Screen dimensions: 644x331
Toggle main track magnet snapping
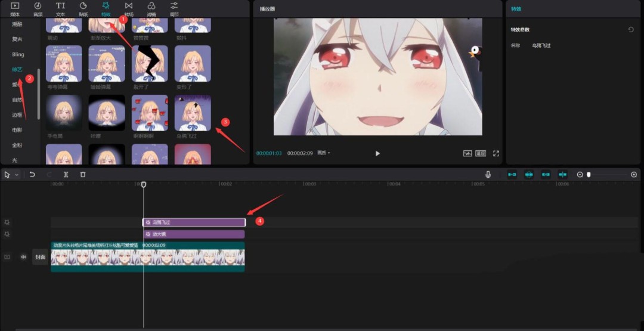(x=512, y=175)
